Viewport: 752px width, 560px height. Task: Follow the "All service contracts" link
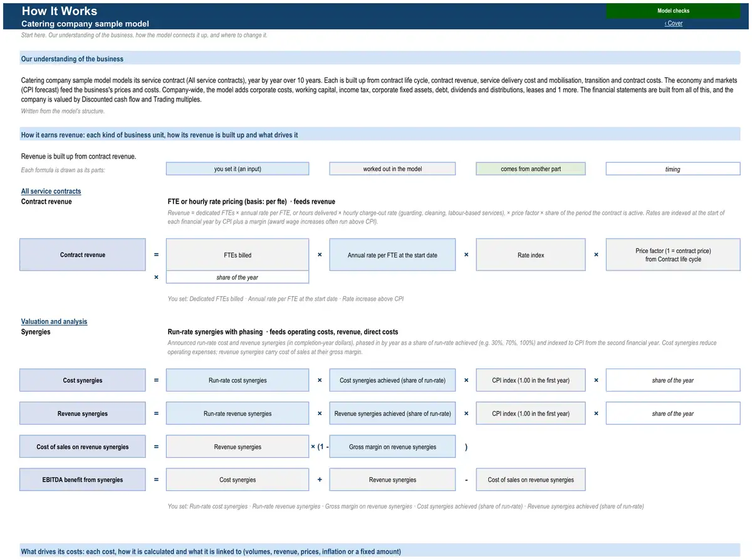[x=51, y=191]
